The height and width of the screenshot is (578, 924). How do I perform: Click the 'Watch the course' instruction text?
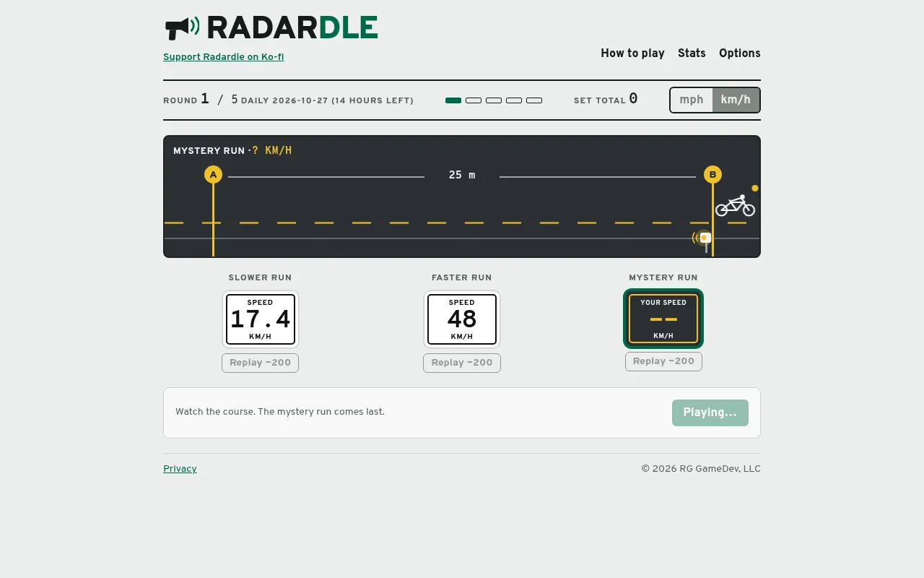(x=280, y=412)
